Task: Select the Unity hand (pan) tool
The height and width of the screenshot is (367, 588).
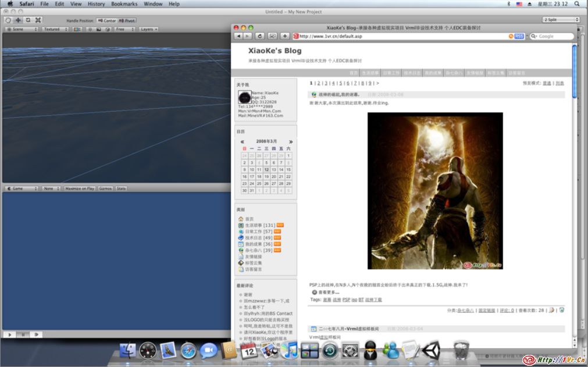Action: (8, 20)
